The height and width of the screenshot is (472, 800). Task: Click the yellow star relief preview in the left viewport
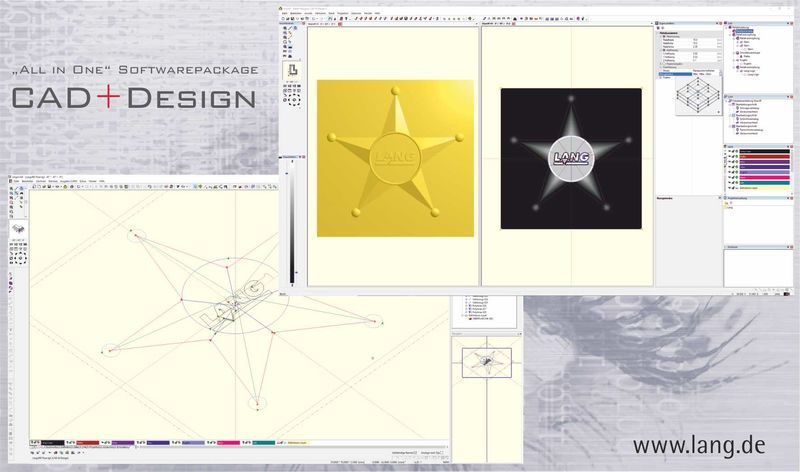pyautogui.click(x=395, y=158)
